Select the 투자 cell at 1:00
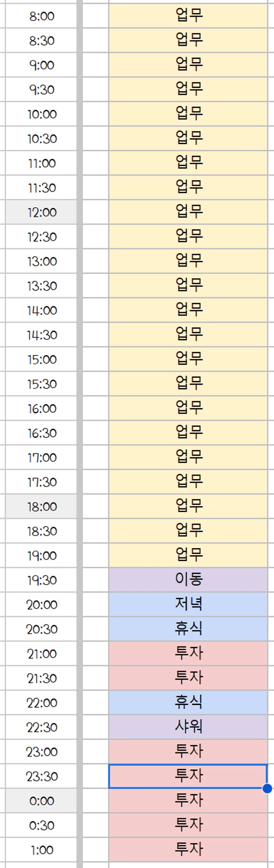 coord(188,849)
